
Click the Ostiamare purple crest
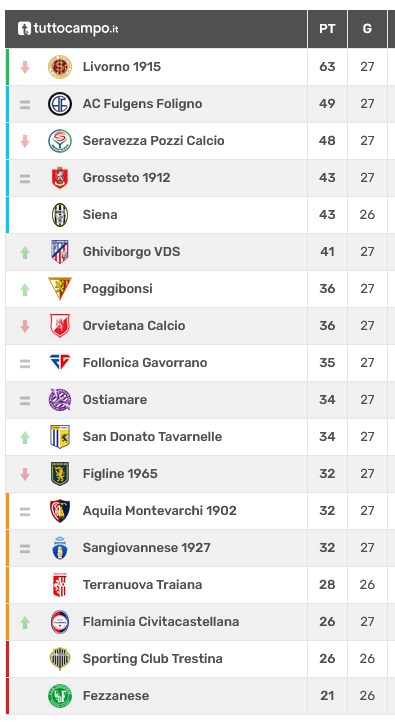coord(60,400)
